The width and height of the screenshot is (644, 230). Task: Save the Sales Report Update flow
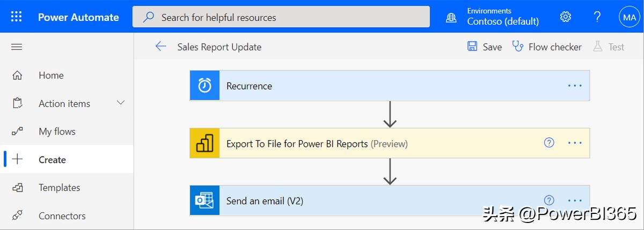[485, 47]
